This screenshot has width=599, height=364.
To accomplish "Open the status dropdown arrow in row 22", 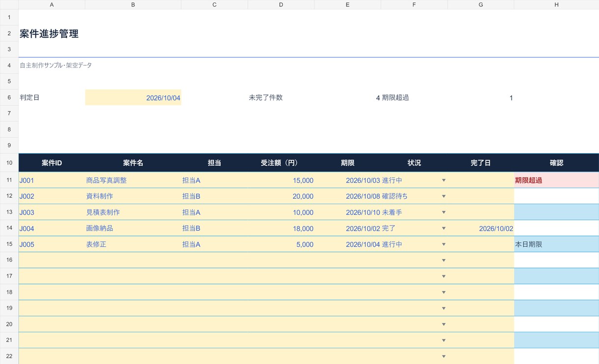I will tap(444, 357).
